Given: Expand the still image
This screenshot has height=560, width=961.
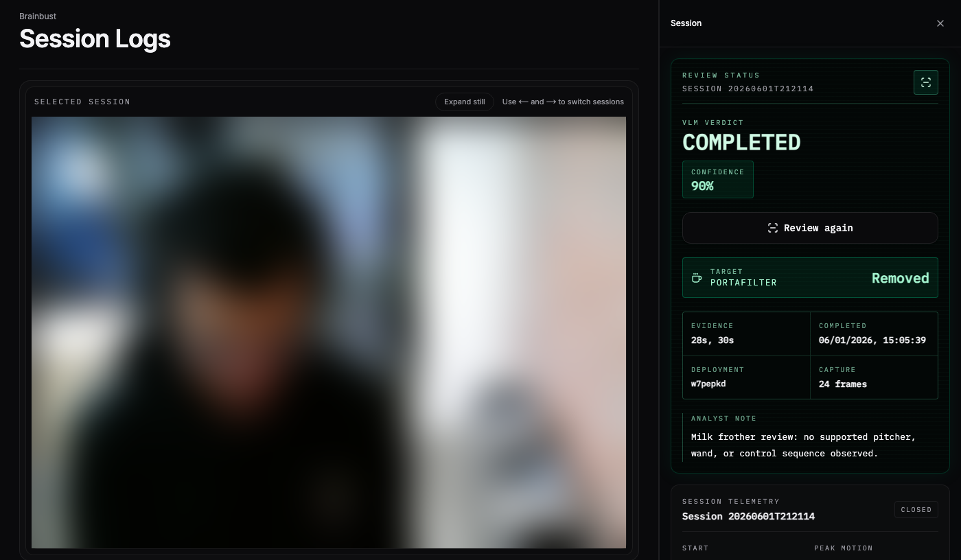Looking at the screenshot, I should [465, 102].
